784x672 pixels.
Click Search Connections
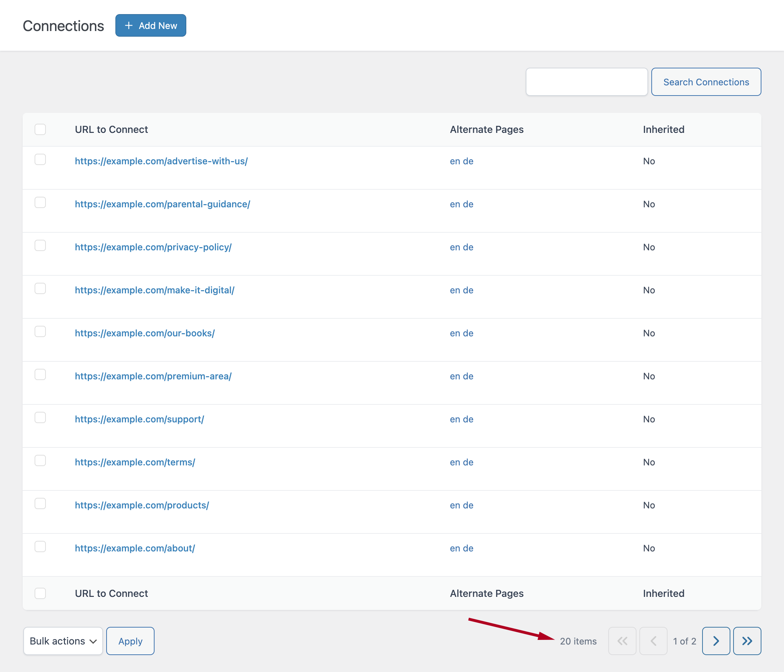pyautogui.click(x=706, y=82)
